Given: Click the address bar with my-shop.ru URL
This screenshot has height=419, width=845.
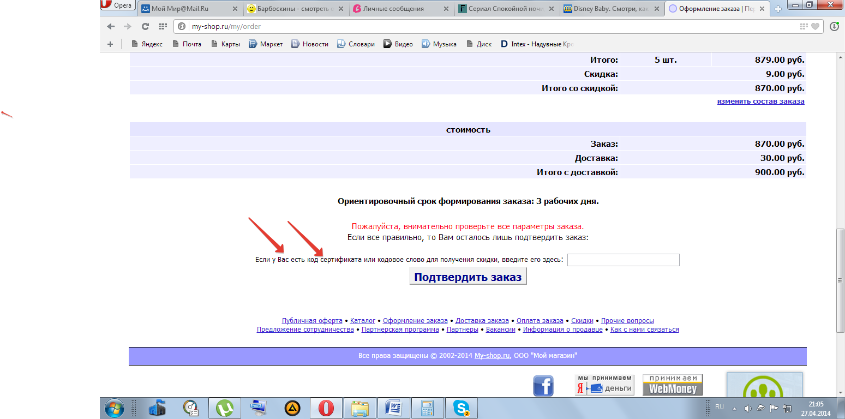Looking at the screenshot, I should (400, 26).
